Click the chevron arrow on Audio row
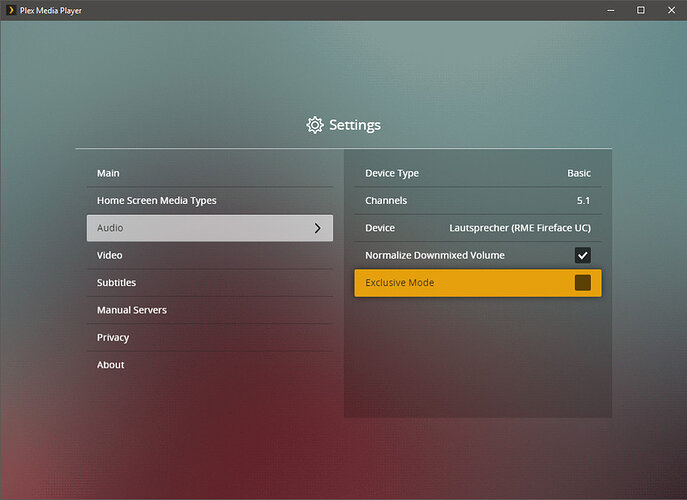Viewport: 687px width, 500px height. click(318, 228)
